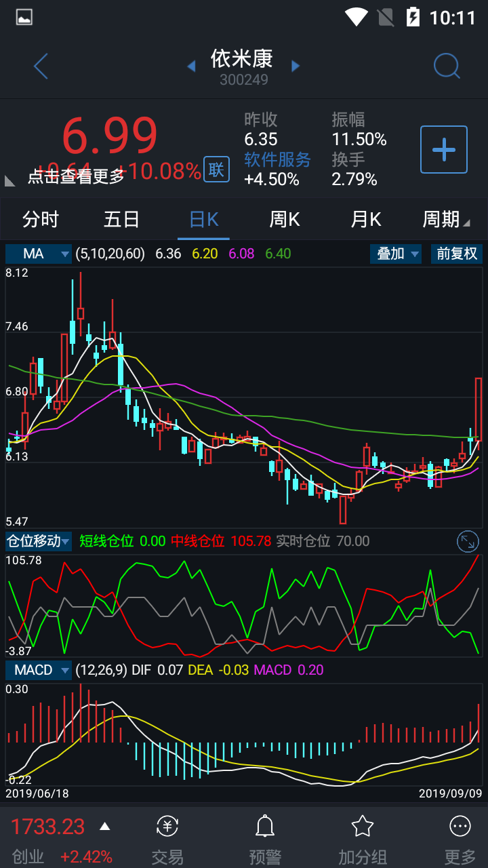Tap the 前复权 adjustment button
488x868 pixels.
457,254
